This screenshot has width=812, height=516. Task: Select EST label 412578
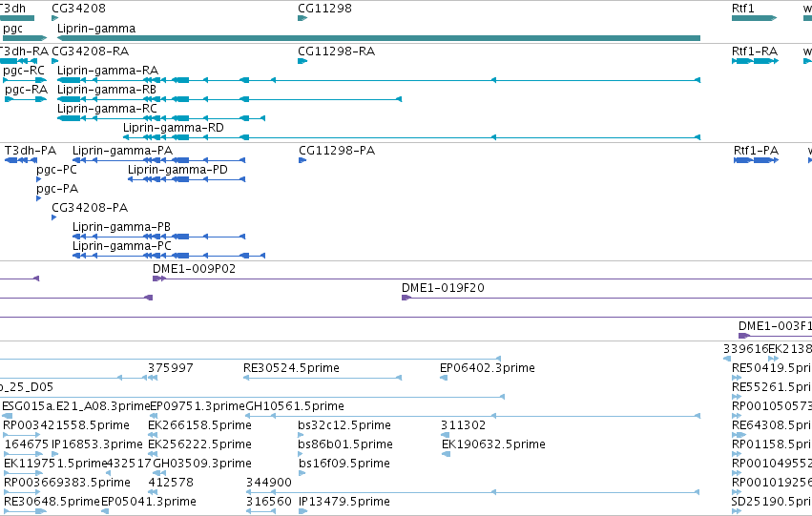171,484
